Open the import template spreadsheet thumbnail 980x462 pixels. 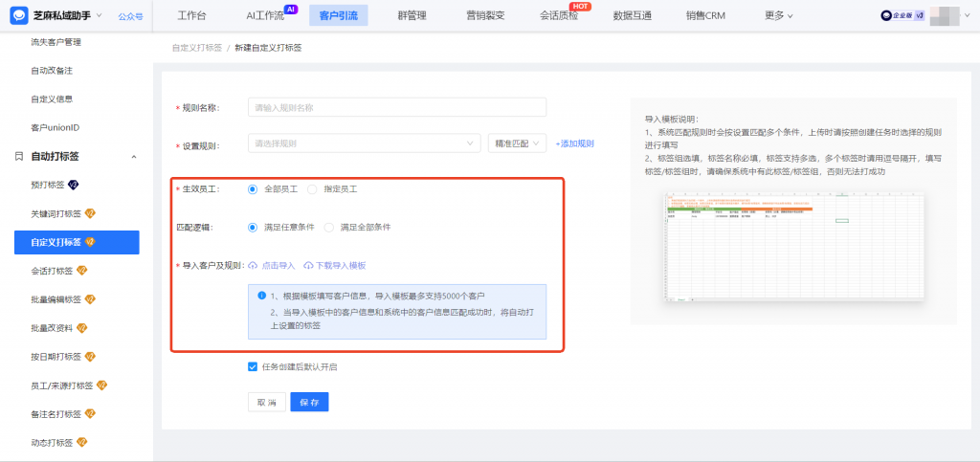click(793, 247)
